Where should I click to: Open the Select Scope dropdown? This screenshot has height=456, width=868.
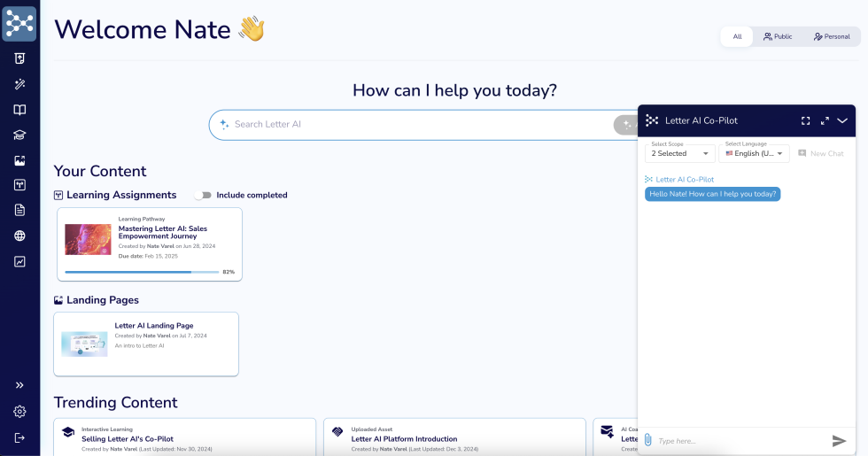coord(679,153)
